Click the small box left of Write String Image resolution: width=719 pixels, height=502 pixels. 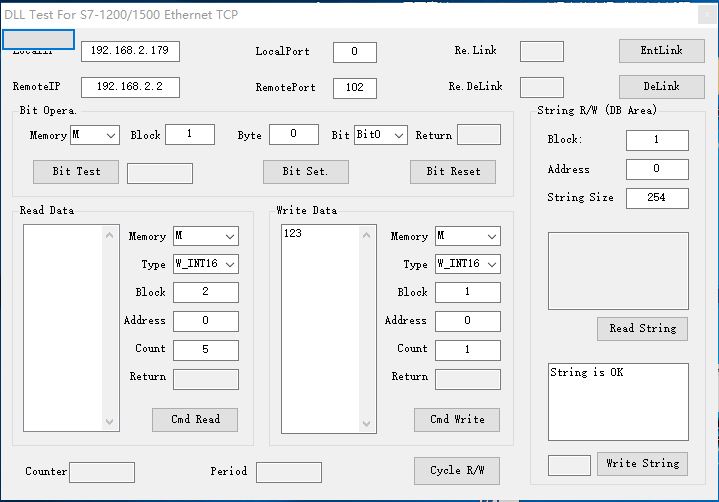tap(569, 465)
